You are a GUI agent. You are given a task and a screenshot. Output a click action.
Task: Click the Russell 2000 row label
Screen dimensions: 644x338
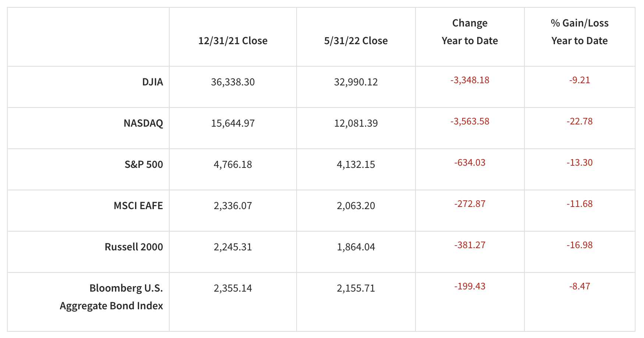click(x=134, y=247)
